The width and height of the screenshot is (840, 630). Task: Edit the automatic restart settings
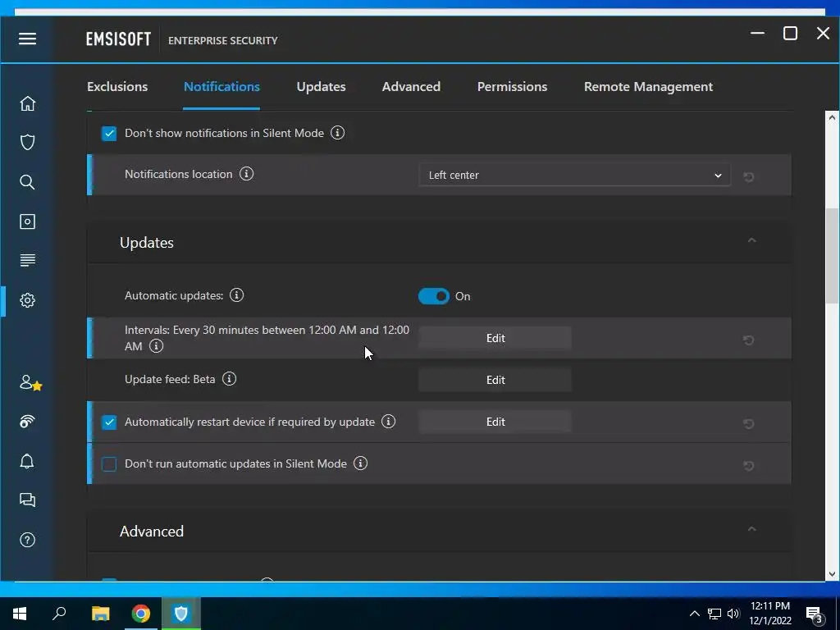pos(495,422)
